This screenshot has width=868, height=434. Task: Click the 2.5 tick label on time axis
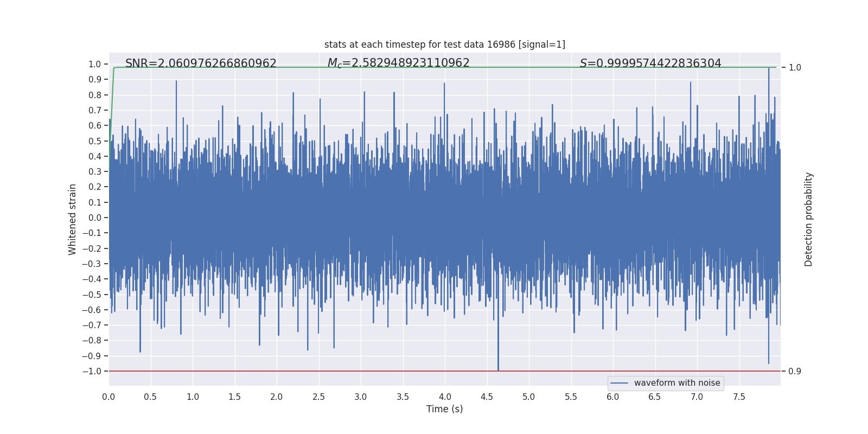pyautogui.click(x=318, y=397)
